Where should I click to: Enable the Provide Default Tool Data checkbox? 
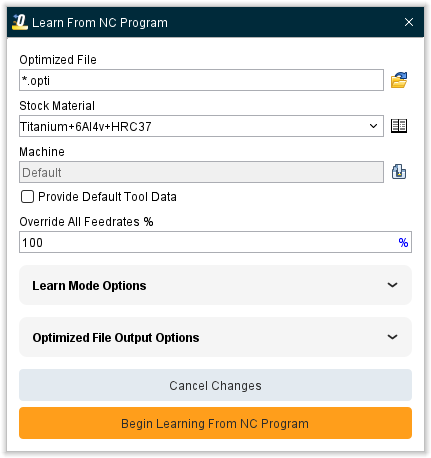point(27,197)
